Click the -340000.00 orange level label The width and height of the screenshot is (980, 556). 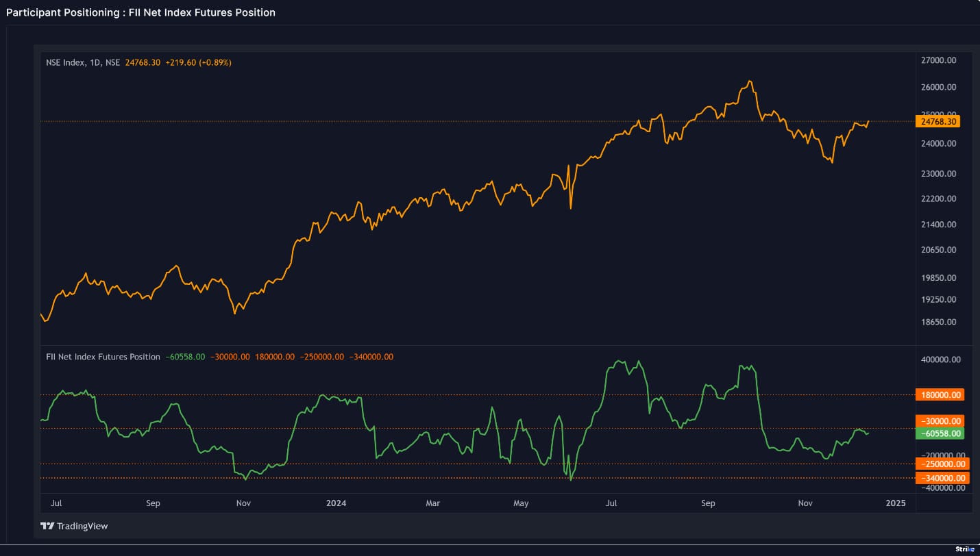(940, 477)
